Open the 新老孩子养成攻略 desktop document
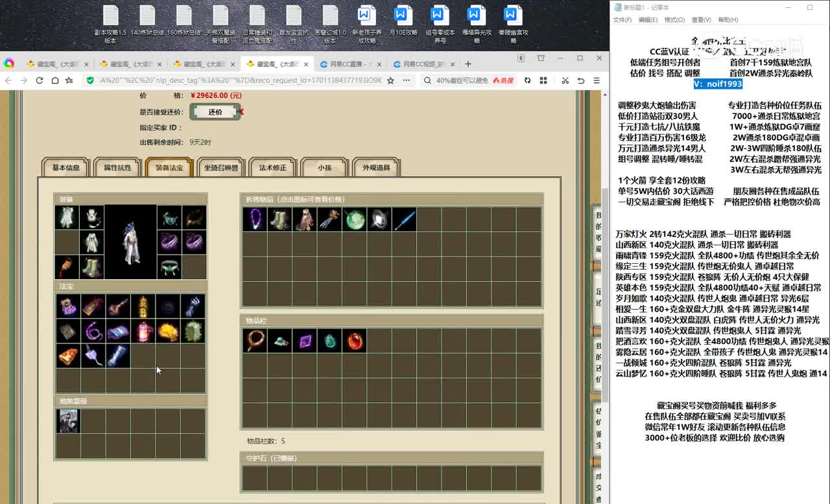The width and height of the screenshot is (830, 504). (x=367, y=25)
